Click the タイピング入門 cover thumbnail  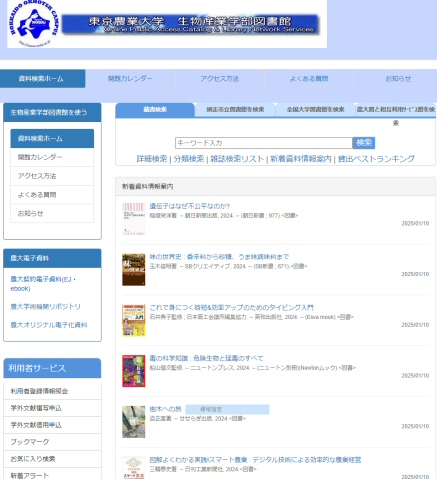(x=133, y=320)
